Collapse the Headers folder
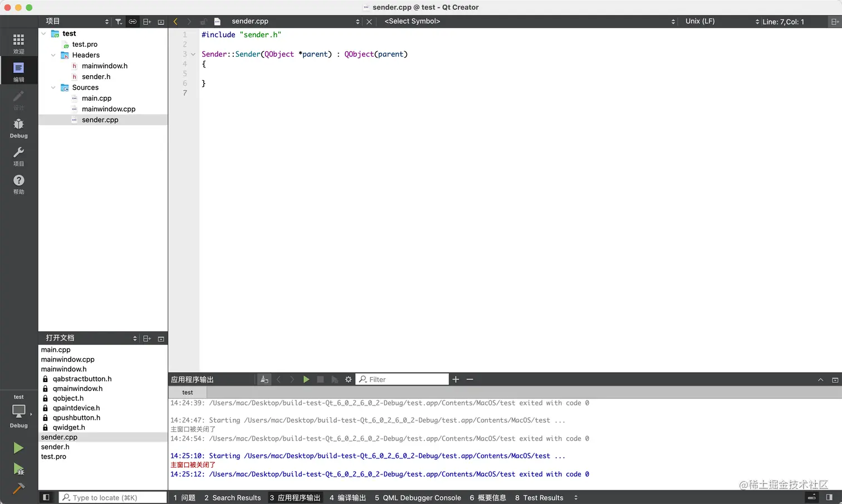Image resolution: width=842 pixels, height=504 pixels. pos(53,55)
